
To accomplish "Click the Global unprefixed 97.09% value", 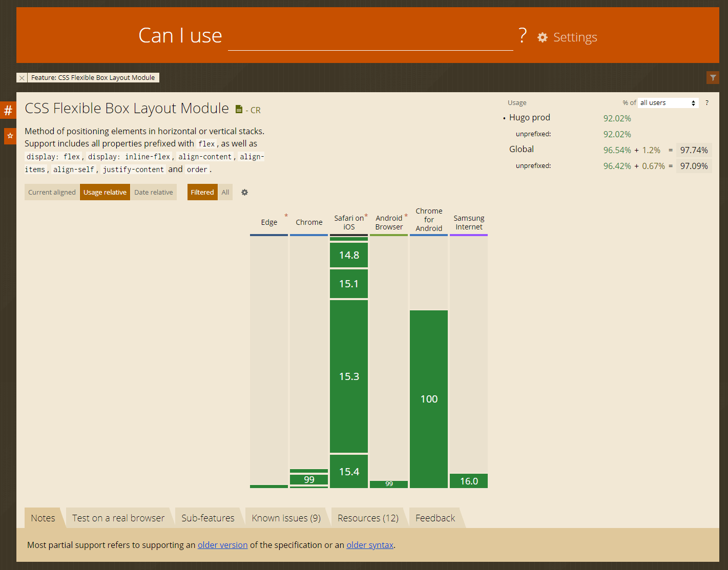I will pos(694,166).
